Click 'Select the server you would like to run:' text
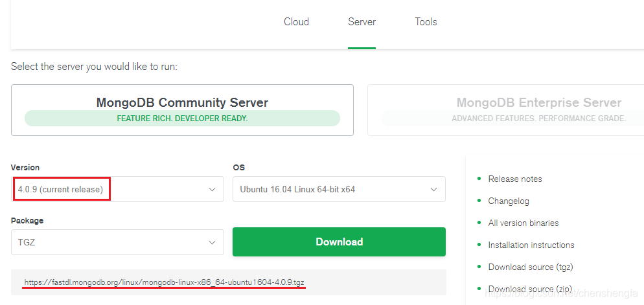 [x=94, y=67]
